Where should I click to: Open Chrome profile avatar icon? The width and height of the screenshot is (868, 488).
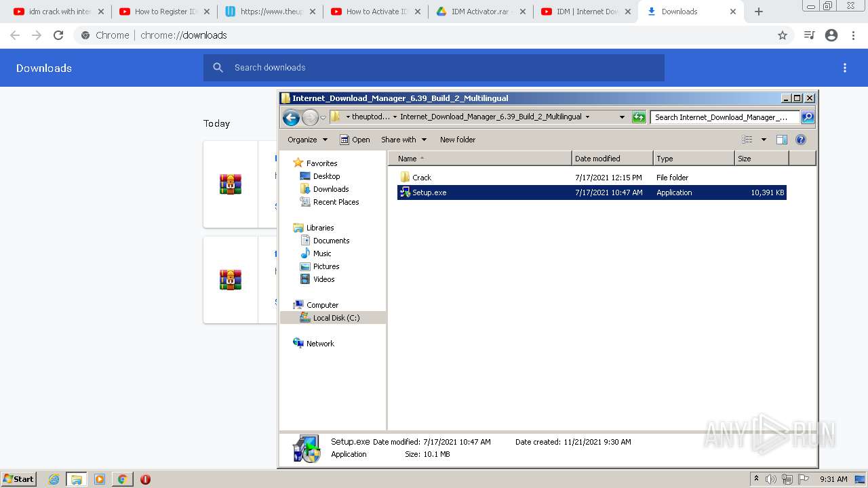[x=831, y=35]
